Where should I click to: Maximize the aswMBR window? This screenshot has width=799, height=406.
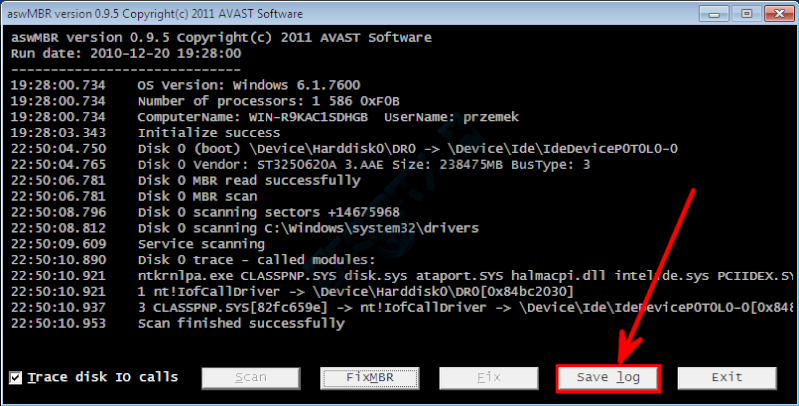(x=747, y=14)
